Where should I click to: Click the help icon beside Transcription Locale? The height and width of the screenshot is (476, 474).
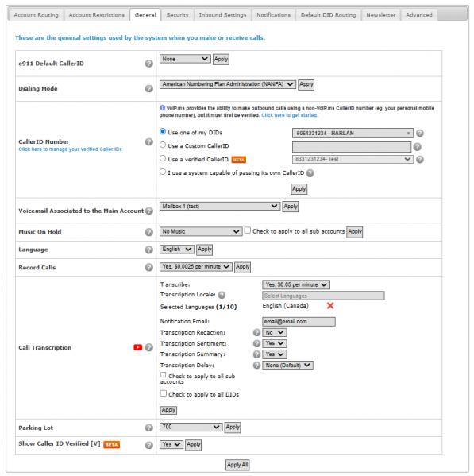(222, 295)
